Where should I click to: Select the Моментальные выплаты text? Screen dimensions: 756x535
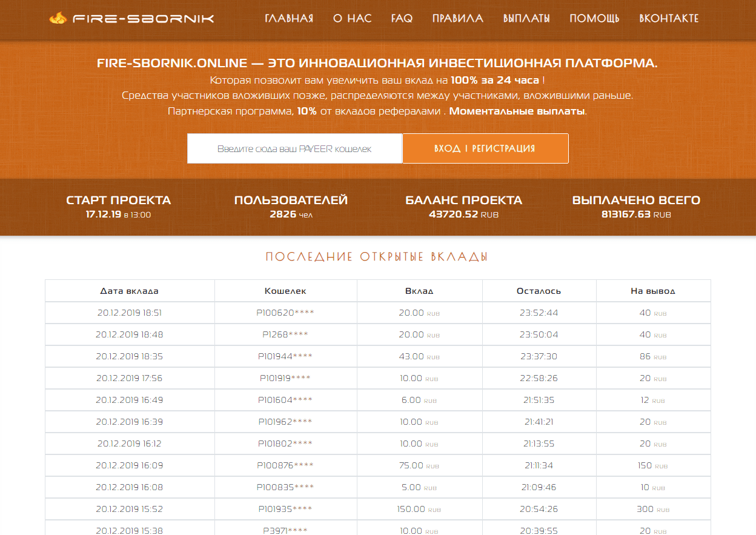[x=517, y=111]
